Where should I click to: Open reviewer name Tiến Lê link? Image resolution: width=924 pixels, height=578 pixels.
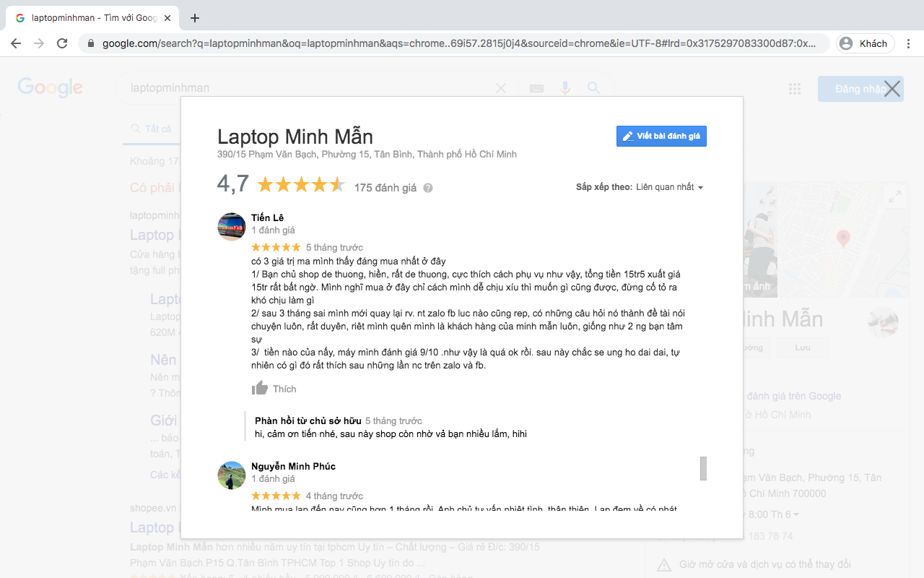point(268,217)
